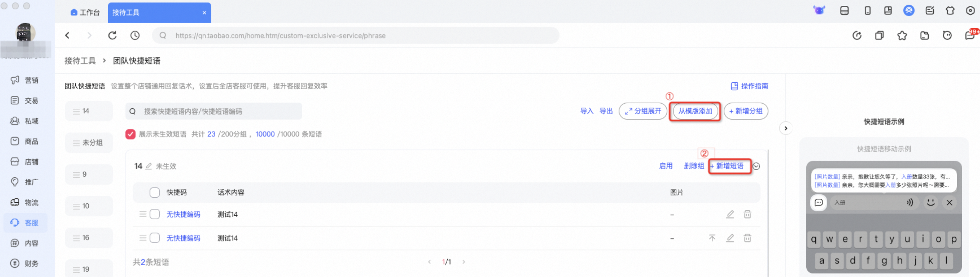Image resolution: width=980 pixels, height=277 pixels.
Task: Delete the first 测试14 phrase
Action: 747,214
